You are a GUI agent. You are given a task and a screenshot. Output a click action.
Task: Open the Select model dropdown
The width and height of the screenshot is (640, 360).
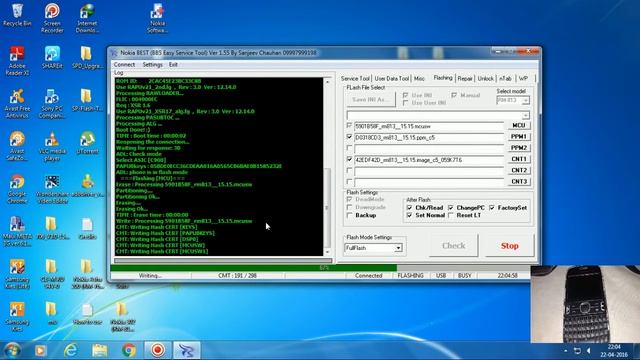(x=526, y=100)
